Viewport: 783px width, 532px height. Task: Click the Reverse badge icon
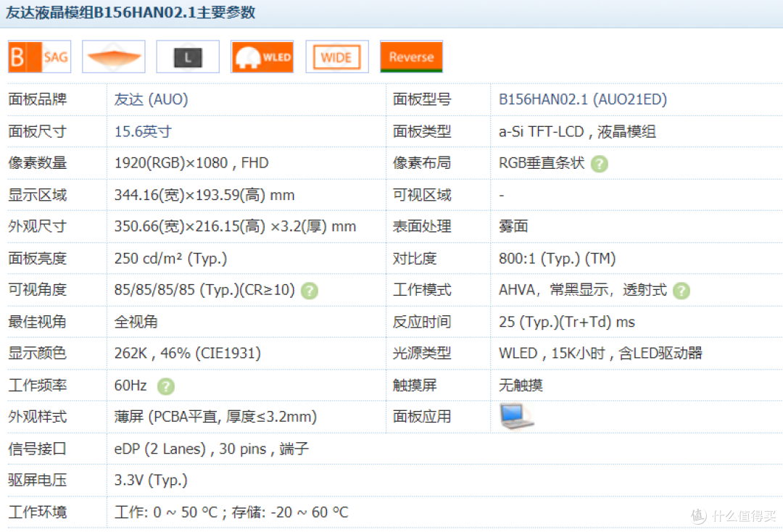point(412,57)
